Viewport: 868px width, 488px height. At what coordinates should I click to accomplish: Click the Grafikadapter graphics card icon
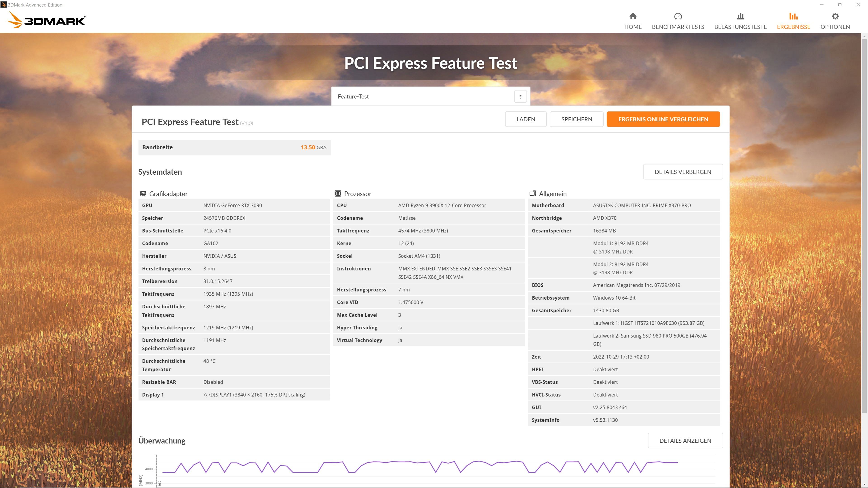[143, 193]
